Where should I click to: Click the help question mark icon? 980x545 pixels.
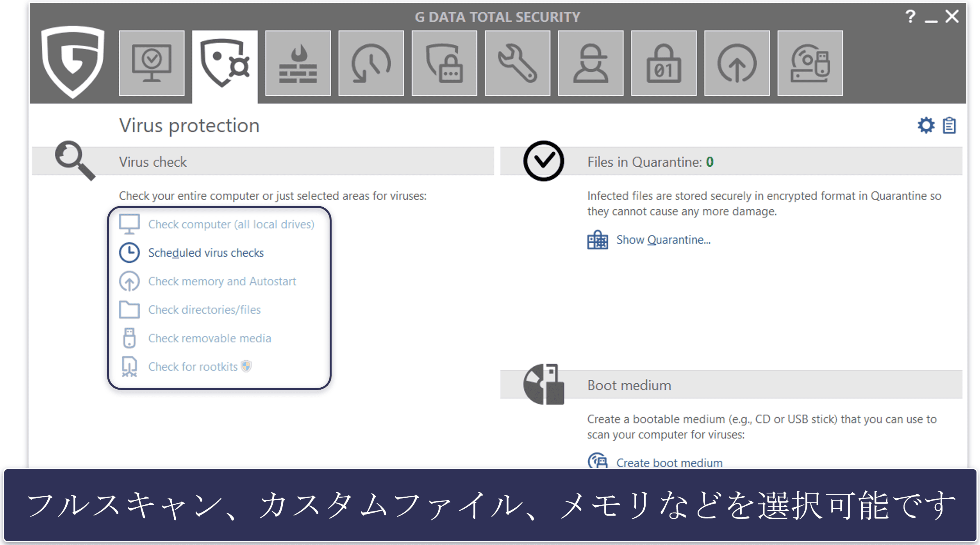pyautogui.click(x=910, y=16)
